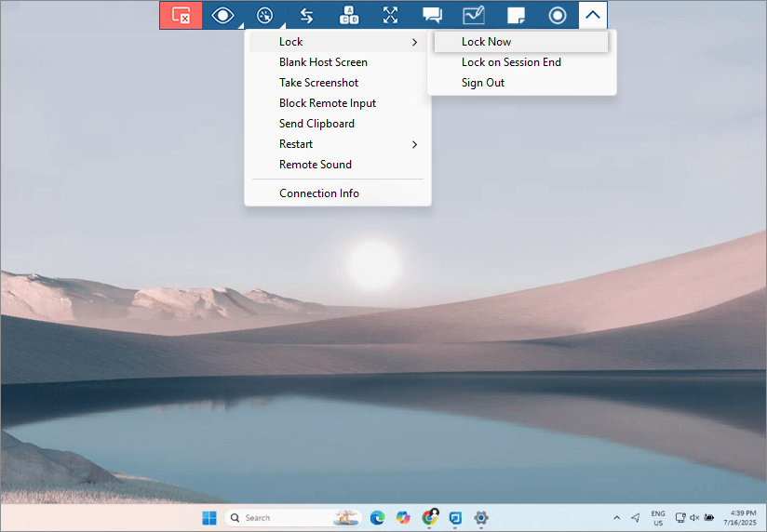Choose Lock on Session End
The width and height of the screenshot is (767, 532).
point(511,62)
